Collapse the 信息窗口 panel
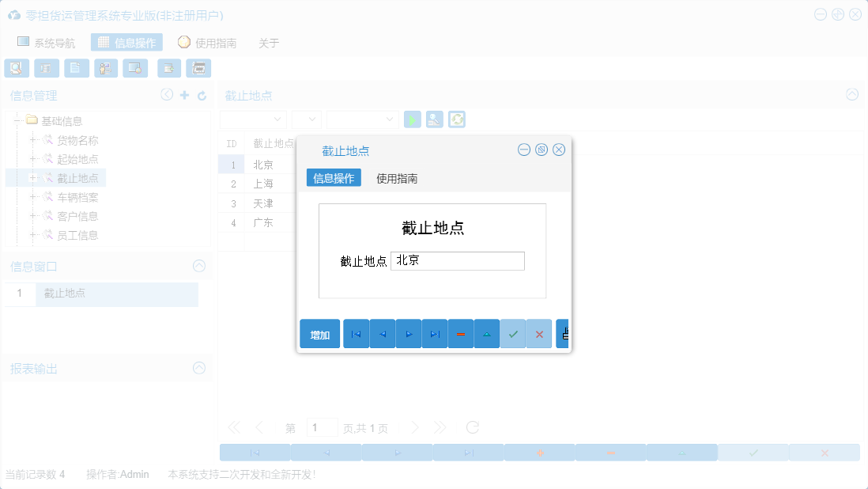Image resolution: width=868 pixels, height=489 pixels. tap(200, 266)
